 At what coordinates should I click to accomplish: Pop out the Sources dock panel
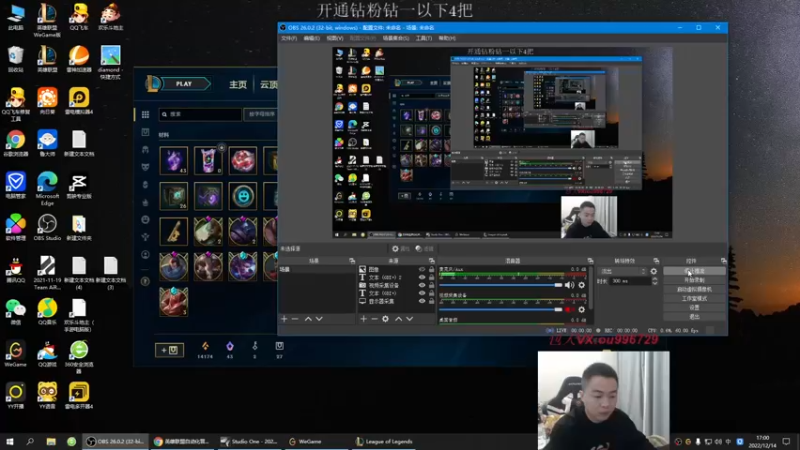432,261
